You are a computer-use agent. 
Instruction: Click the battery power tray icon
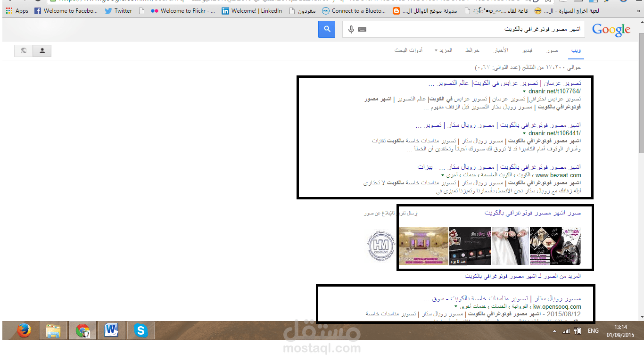click(x=578, y=331)
